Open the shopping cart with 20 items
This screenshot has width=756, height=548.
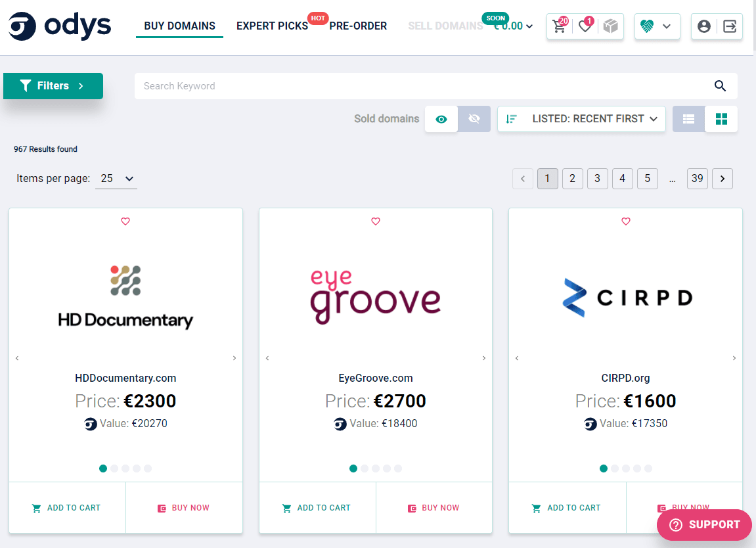(559, 26)
